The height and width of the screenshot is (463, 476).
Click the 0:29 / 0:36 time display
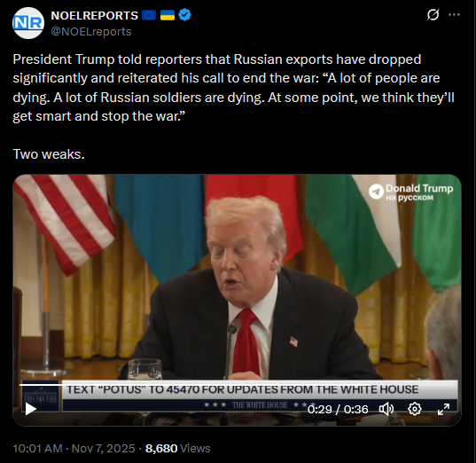pyautogui.click(x=338, y=410)
